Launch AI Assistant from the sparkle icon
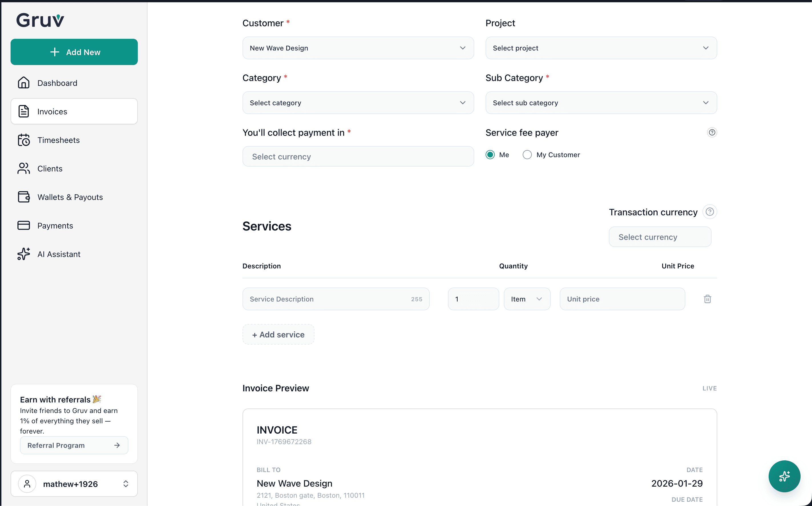Screen dimensions: 812x506 [x=23, y=254]
